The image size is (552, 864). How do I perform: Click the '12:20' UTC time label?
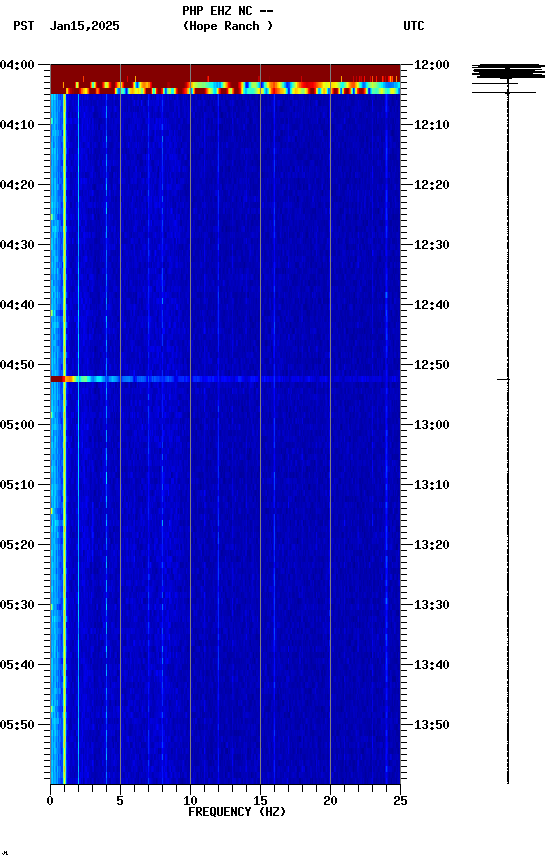pyautogui.click(x=432, y=185)
